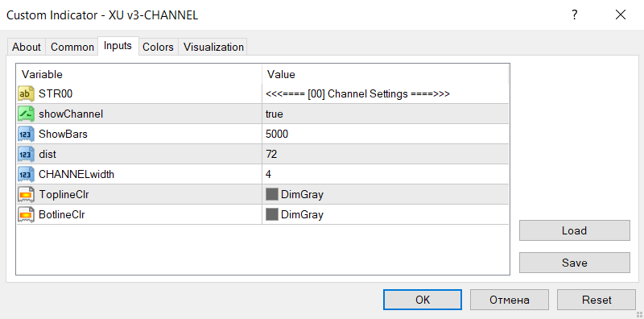Pick the gray swatch for ToplineClr
This screenshot has width=644, height=319.
point(272,194)
